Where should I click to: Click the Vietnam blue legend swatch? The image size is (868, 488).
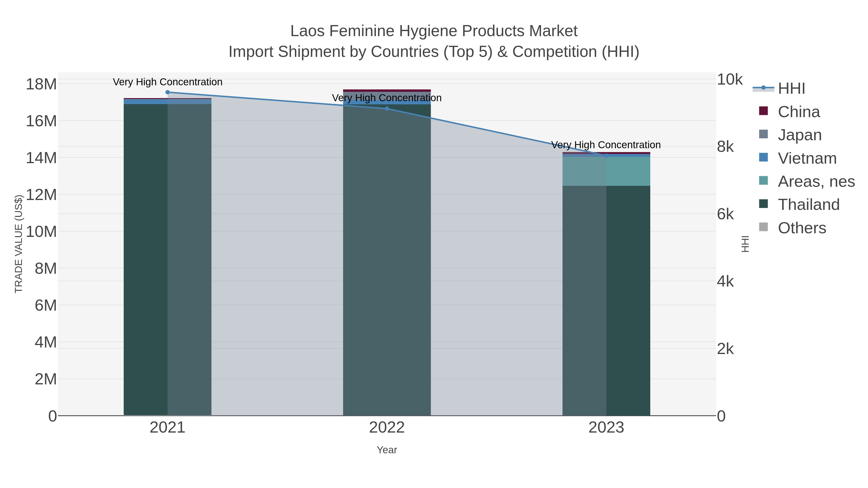(763, 157)
